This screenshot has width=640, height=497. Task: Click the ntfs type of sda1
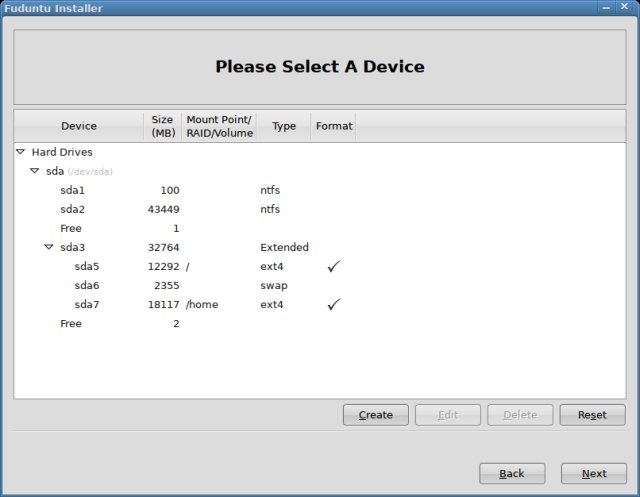point(270,190)
